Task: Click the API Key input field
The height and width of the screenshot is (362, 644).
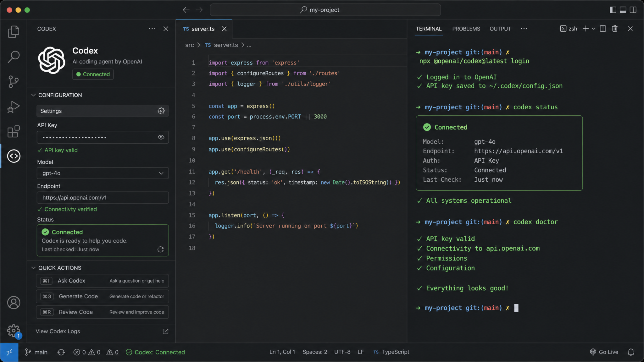Action: point(103,137)
